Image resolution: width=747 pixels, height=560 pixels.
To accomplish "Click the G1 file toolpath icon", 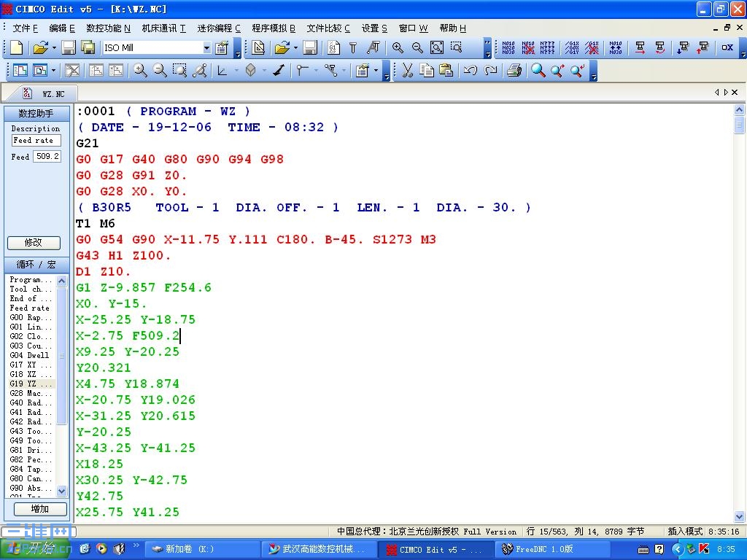I will click(x=333, y=47).
